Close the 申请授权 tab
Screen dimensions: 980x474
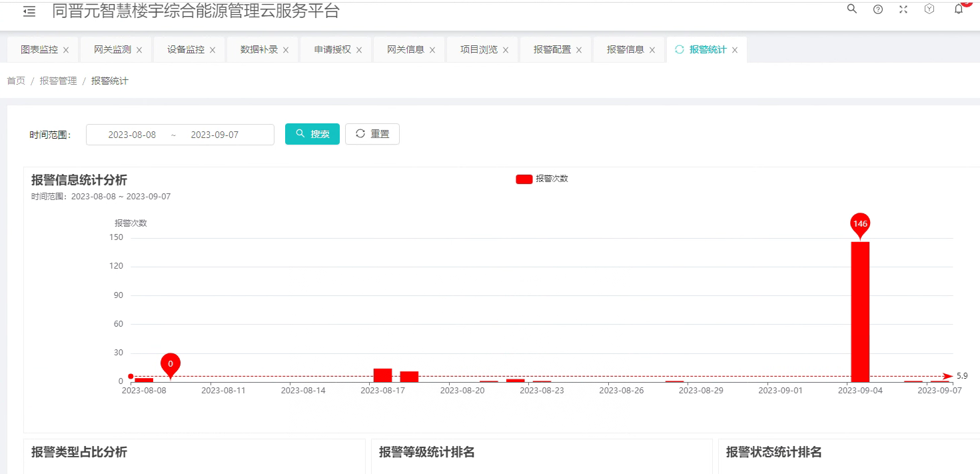click(x=359, y=50)
